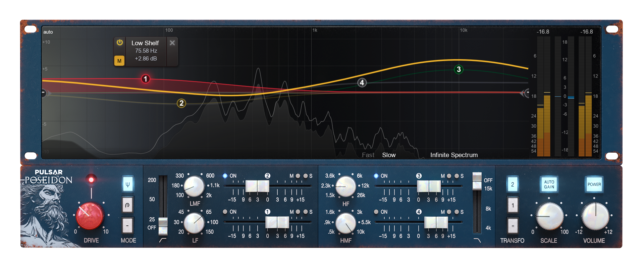The width and height of the screenshot is (644, 272).
Task: Select EQ band node 4 on curve
Action: click(362, 83)
